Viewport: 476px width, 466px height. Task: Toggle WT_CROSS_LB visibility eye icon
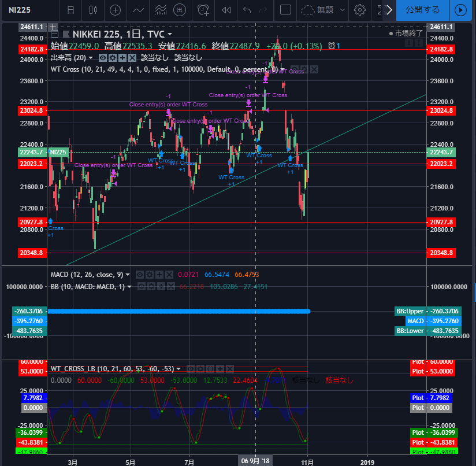[190, 369]
